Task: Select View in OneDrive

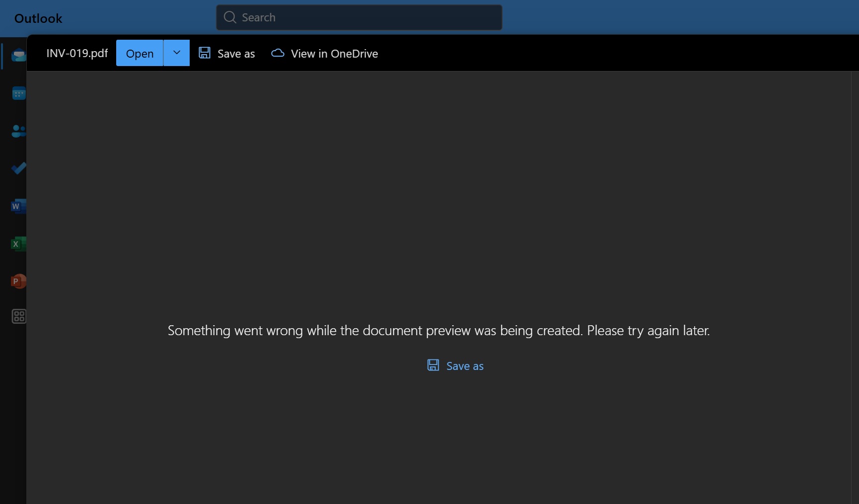Action: [x=334, y=54]
